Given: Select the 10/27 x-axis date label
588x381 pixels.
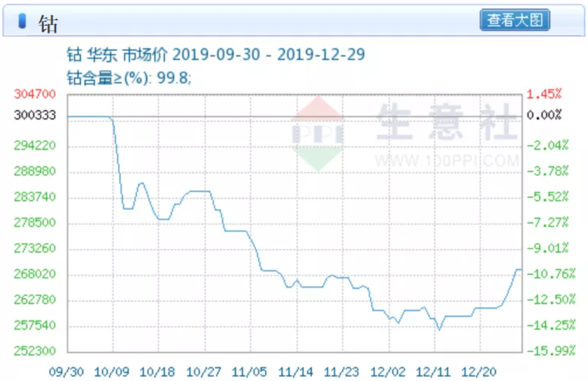Looking at the screenshot, I should pos(204,372).
